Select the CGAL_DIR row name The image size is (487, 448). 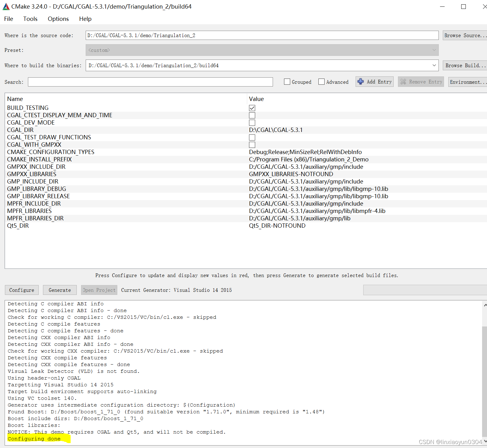[x=21, y=130]
